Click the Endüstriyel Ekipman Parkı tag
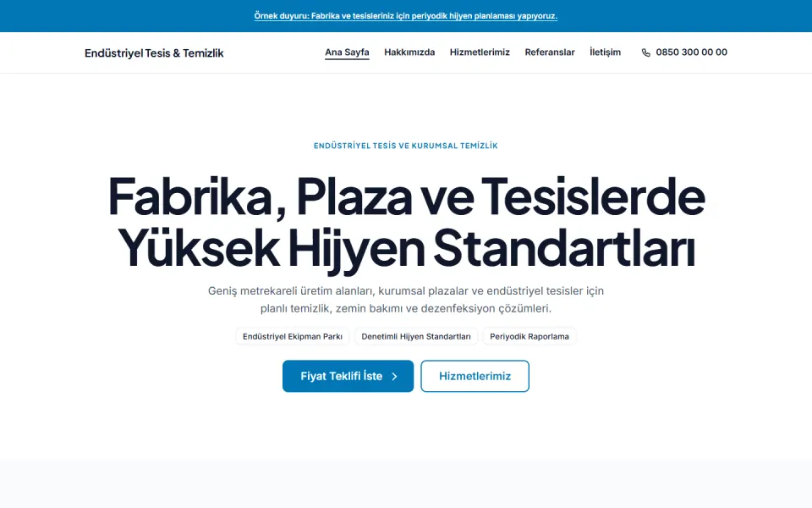Viewport: 812px width, 508px height. pyautogui.click(x=293, y=336)
